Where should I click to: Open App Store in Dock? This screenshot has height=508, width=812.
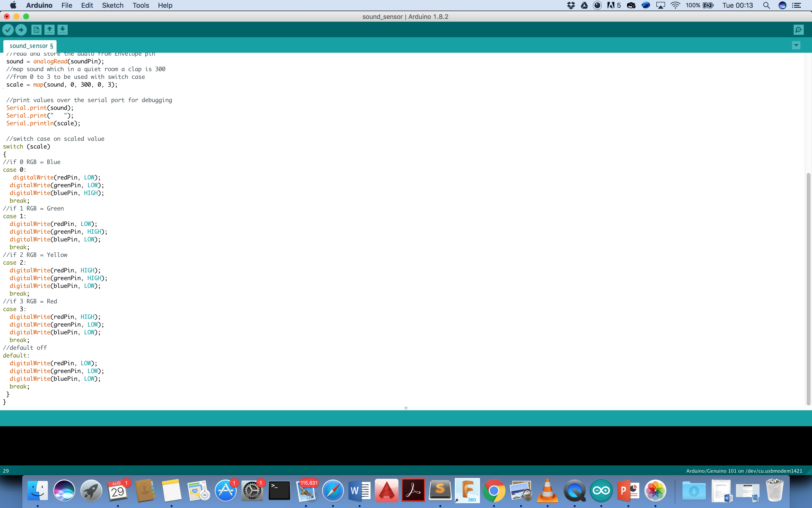[x=225, y=491]
